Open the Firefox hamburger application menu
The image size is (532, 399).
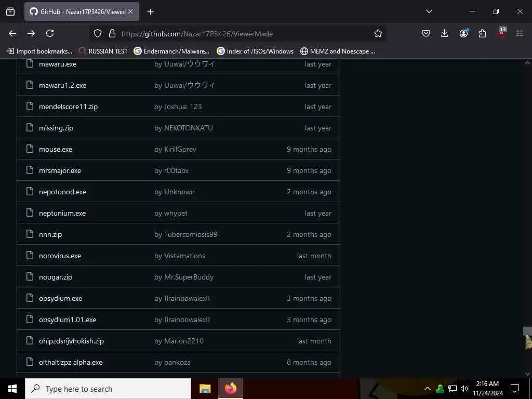(520, 33)
